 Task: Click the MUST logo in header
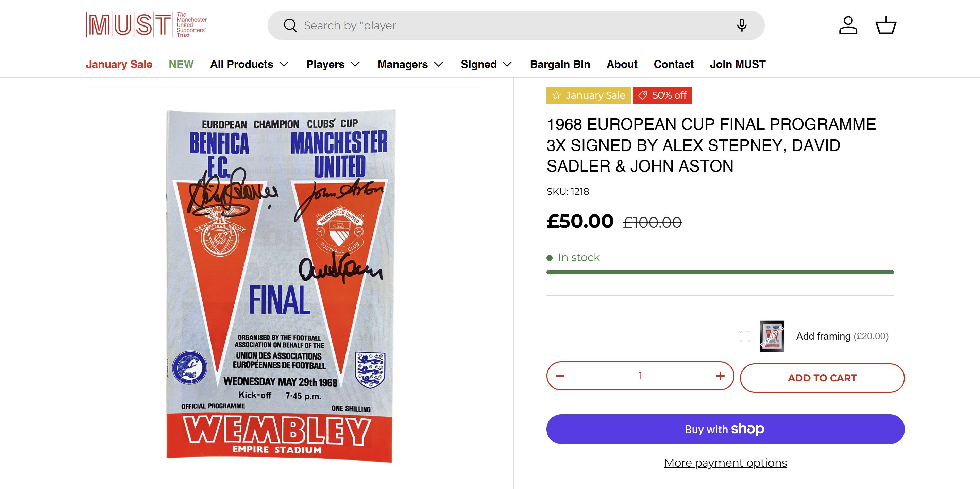click(146, 25)
